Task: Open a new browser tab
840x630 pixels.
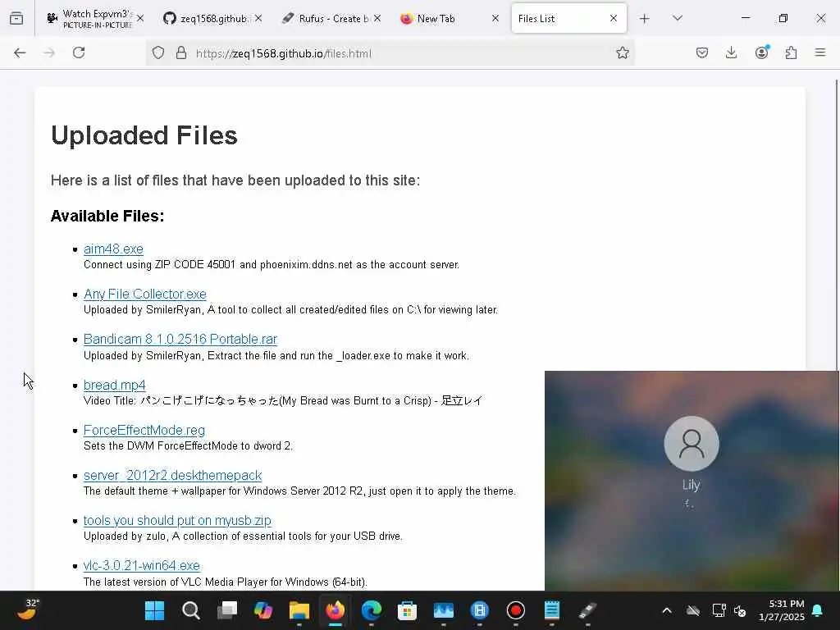Action: pyautogui.click(x=645, y=19)
